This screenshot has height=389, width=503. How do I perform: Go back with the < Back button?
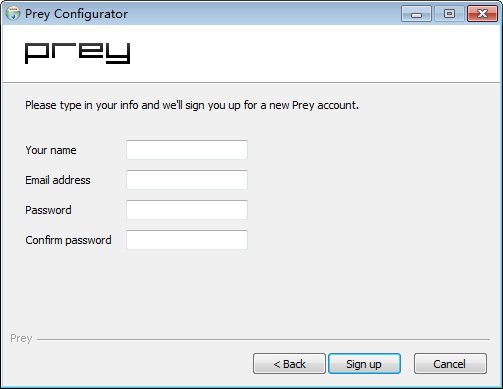[289, 364]
